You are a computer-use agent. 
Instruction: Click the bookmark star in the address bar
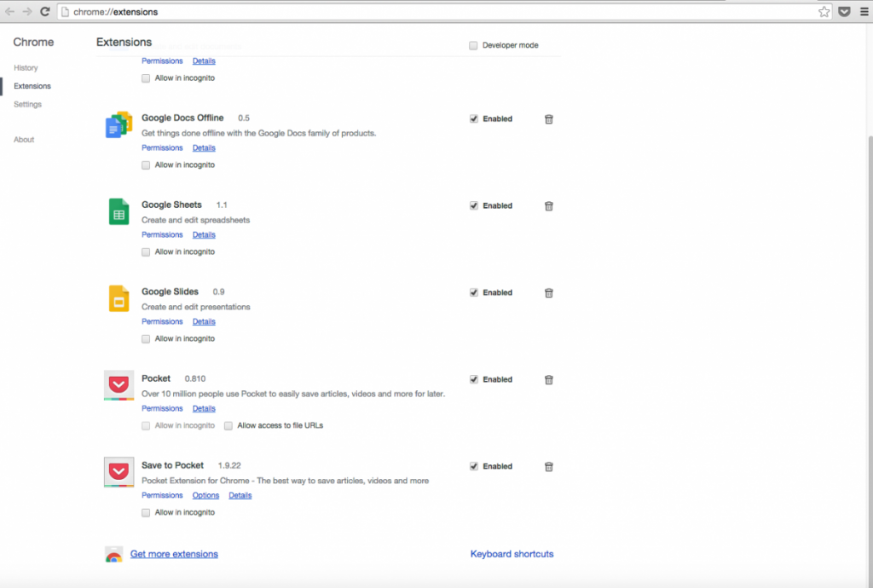click(824, 12)
